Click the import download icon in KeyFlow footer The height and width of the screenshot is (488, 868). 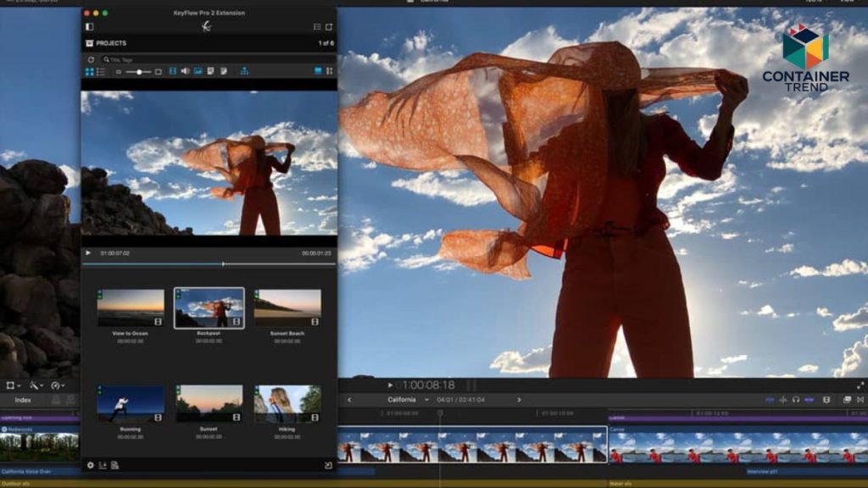click(103, 465)
